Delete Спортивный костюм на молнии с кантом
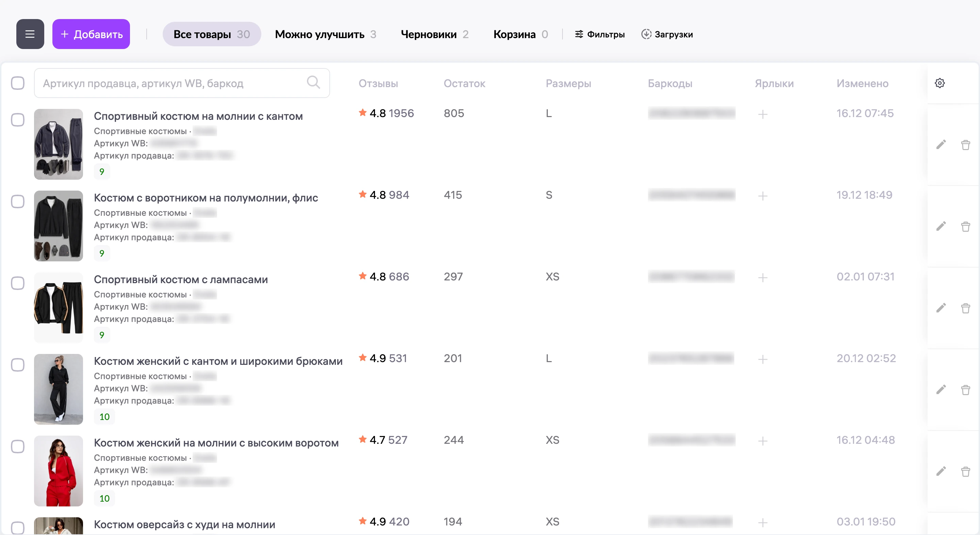 (966, 145)
